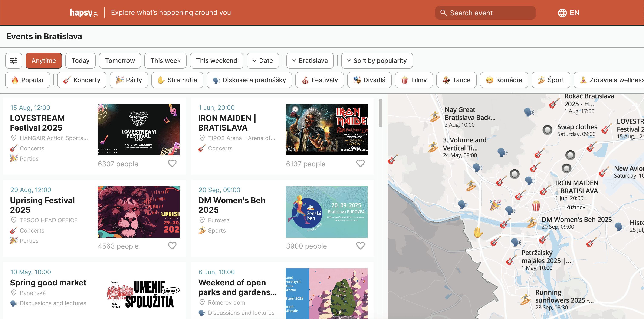Open the Bratislava city dropdown
The width and height of the screenshot is (644, 319).
(310, 60)
